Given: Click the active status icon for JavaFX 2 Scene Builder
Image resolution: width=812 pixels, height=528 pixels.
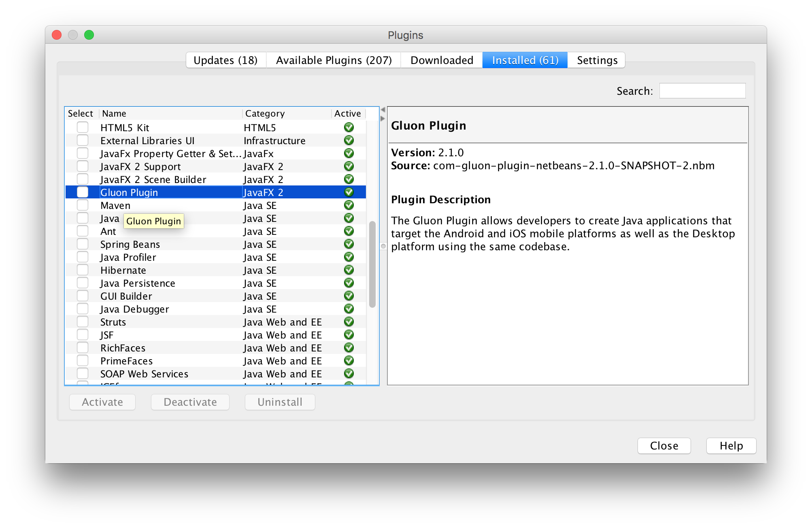Looking at the screenshot, I should [349, 179].
